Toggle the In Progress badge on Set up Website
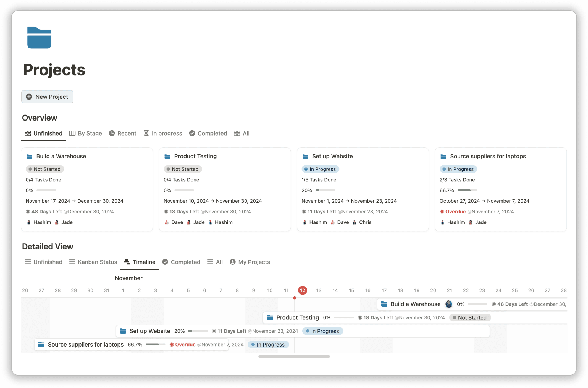This screenshot has height=388, width=588. (320, 169)
